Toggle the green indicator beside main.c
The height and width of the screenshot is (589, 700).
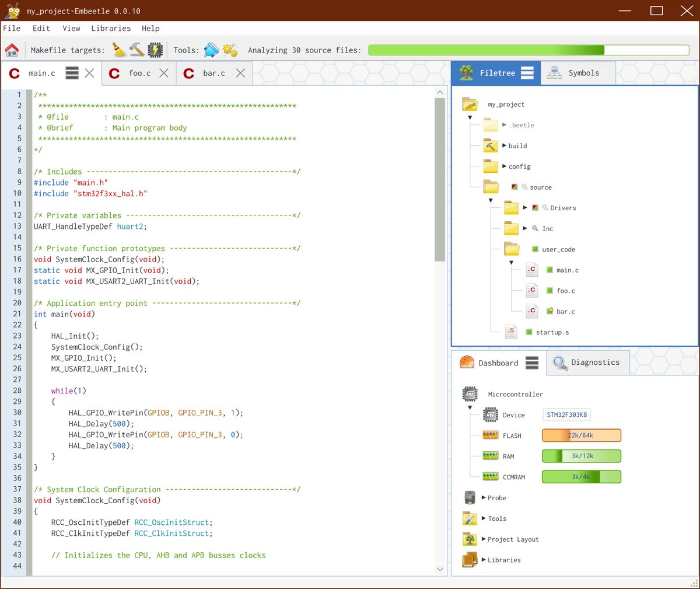pyautogui.click(x=549, y=270)
